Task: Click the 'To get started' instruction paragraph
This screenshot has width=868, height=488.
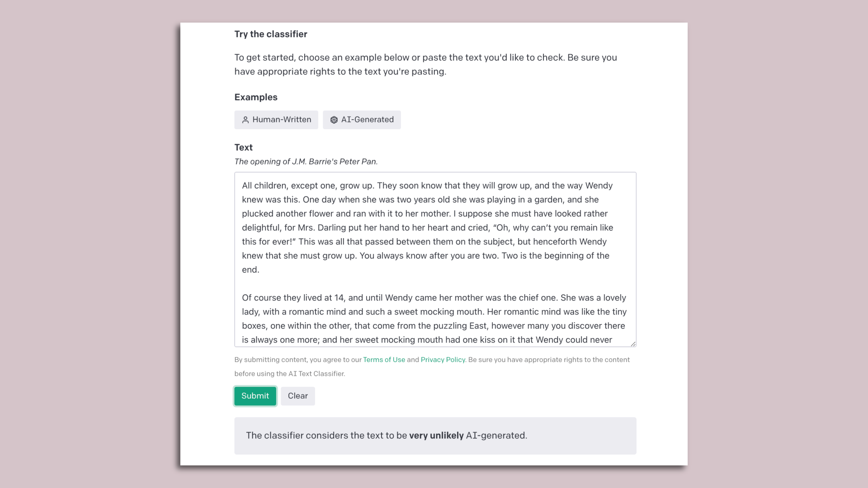Action: coord(425,65)
